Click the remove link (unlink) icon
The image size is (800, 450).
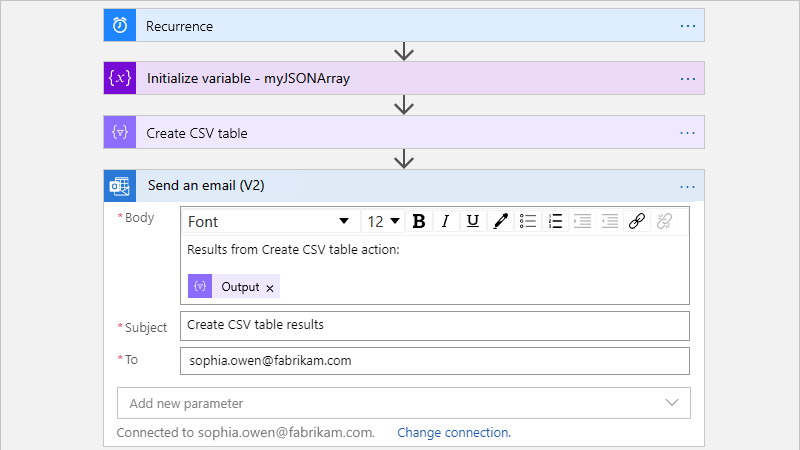coord(664,221)
